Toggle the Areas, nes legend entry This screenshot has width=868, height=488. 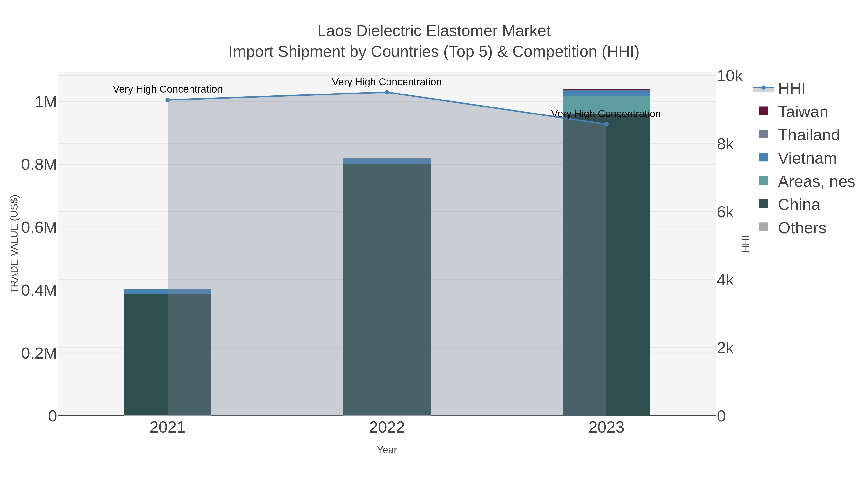(807, 181)
